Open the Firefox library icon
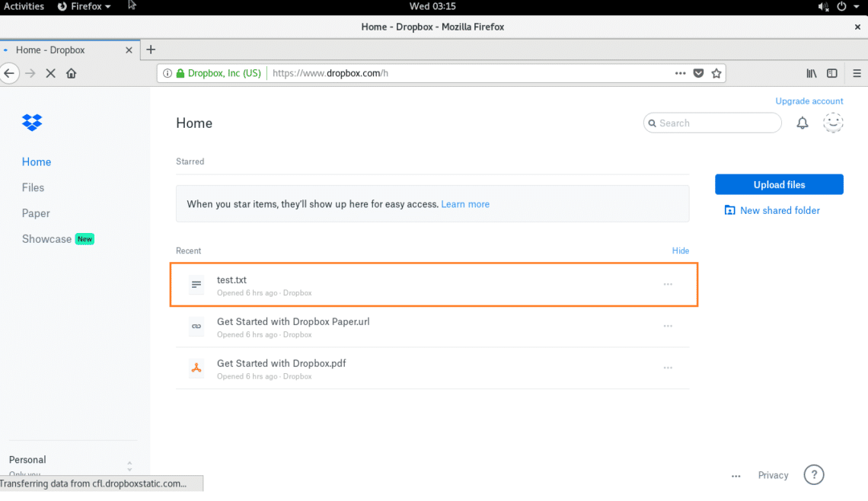868x501 pixels. [x=812, y=73]
